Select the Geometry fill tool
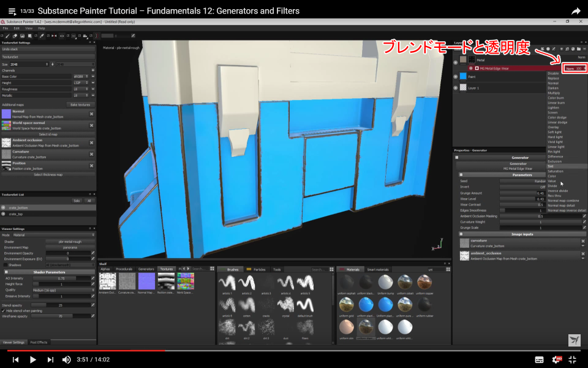Image resolution: width=588 pixels, height=368 pixels. [x=29, y=36]
